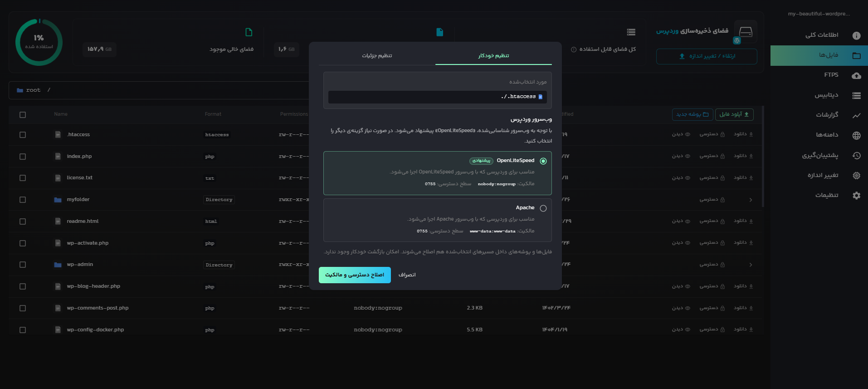Click the database icon beside دیتابیس
868x389 pixels.
coord(856,96)
